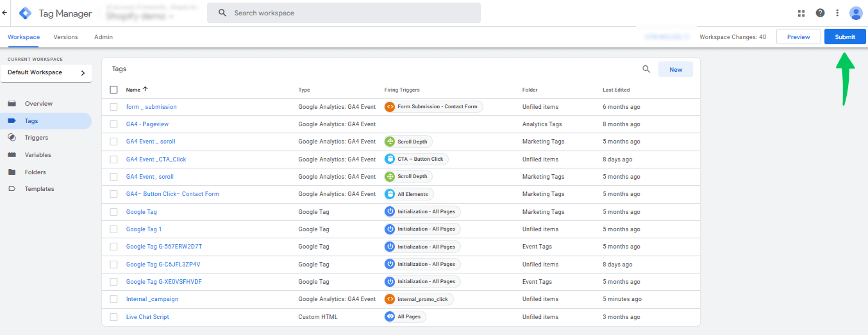Open the help question mark icon

click(x=820, y=13)
